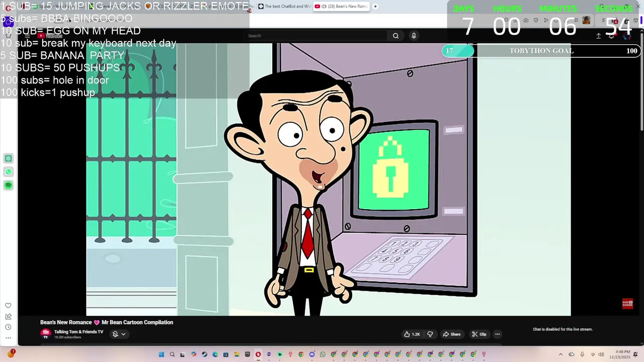Open WhatsApp from the taskbar
644x362 pixels.
(323, 354)
